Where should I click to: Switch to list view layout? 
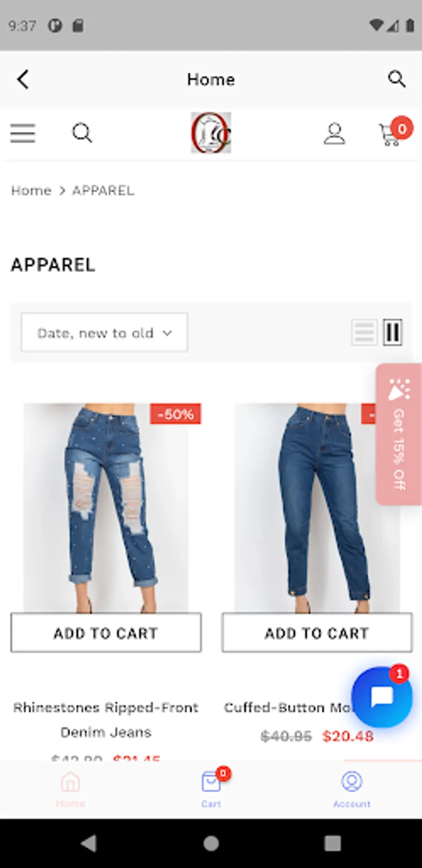(x=364, y=332)
